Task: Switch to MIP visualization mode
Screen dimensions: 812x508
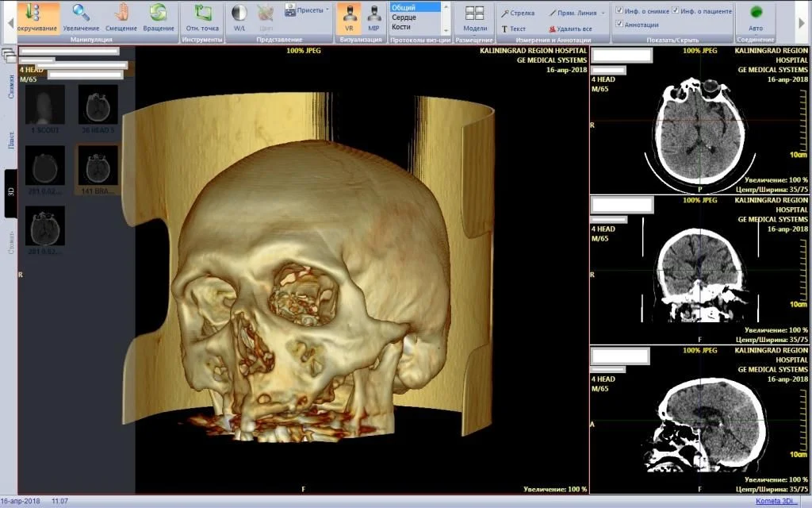Action: coord(373,17)
